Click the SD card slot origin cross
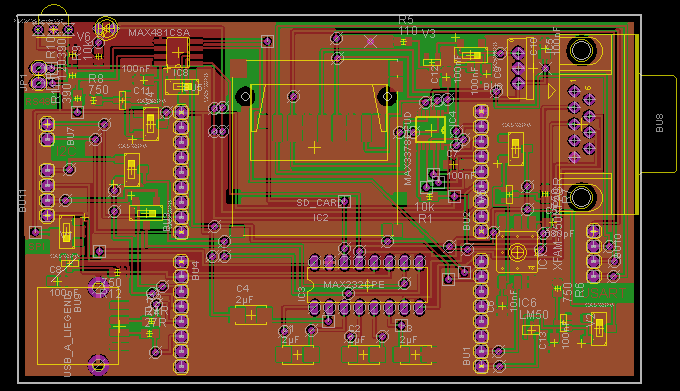680x391 pixels. pos(314,148)
